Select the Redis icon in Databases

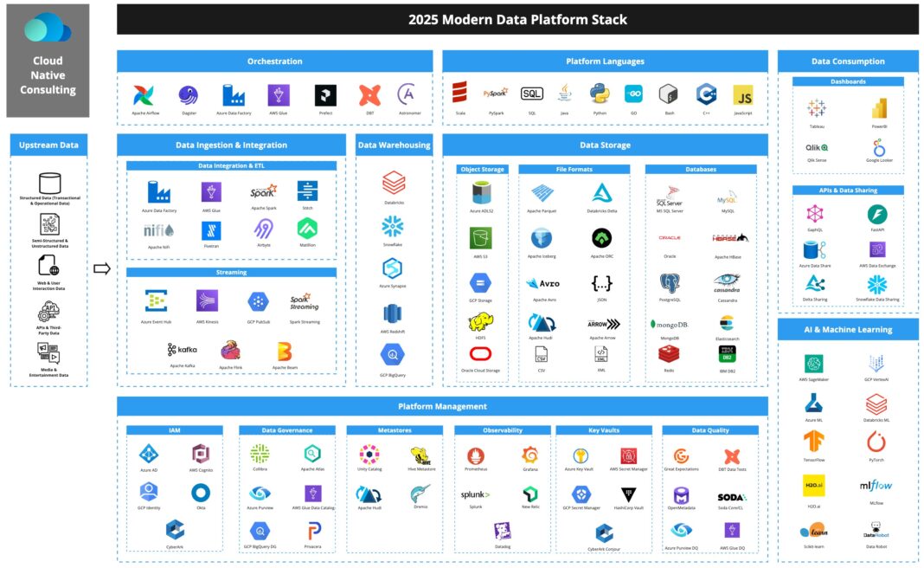667,353
